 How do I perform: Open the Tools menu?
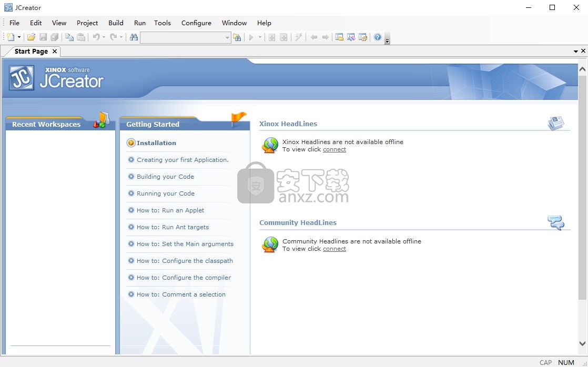tap(163, 23)
